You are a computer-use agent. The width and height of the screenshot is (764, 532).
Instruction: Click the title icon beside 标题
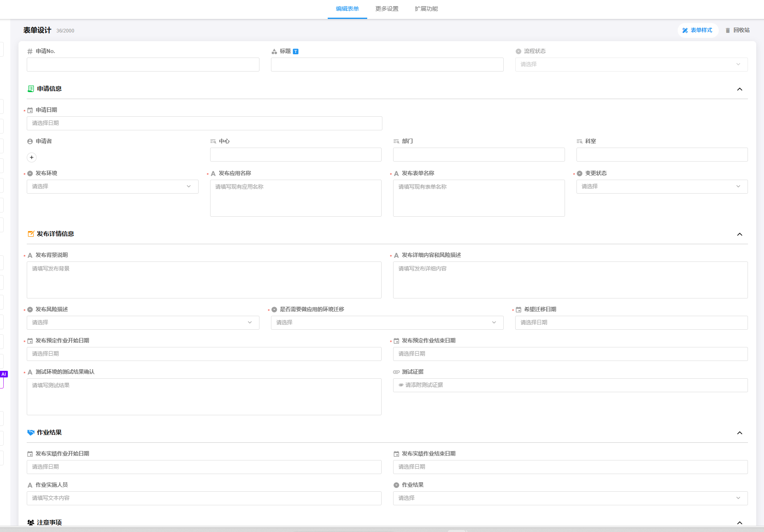[274, 51]
